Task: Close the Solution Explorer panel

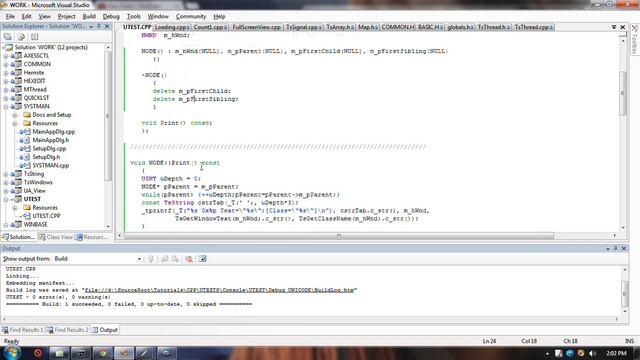Action: click(x=107, y=27)
